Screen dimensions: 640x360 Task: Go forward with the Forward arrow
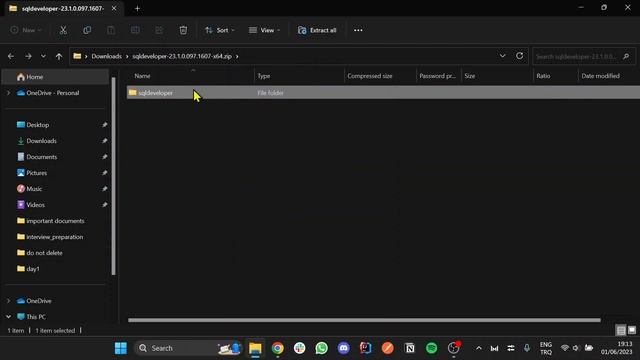(x=28, y=56)
